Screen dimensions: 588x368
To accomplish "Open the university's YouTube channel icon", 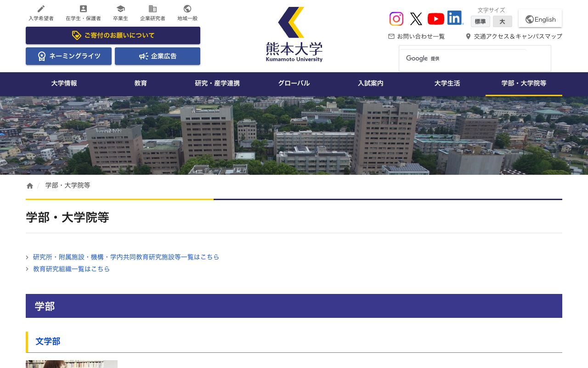I will [435, 19].
